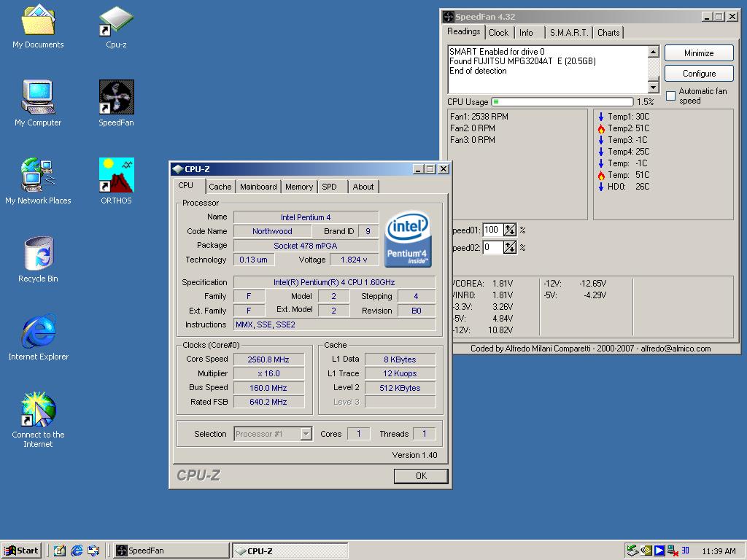Switch to CPU-Z via taskbar button
Viewport: 747px width, 560px height.
click(x=290, y=551)
